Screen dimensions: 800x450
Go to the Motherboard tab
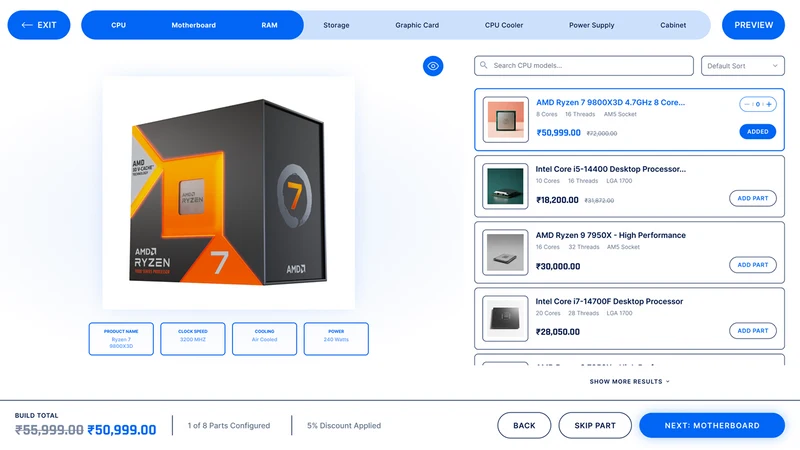coord(193,25)
